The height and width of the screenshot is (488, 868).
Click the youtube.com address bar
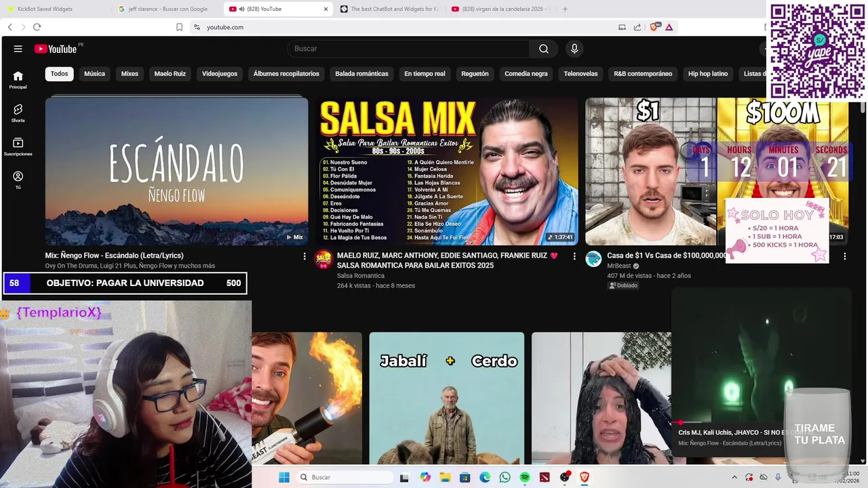(x=407, y=27)
